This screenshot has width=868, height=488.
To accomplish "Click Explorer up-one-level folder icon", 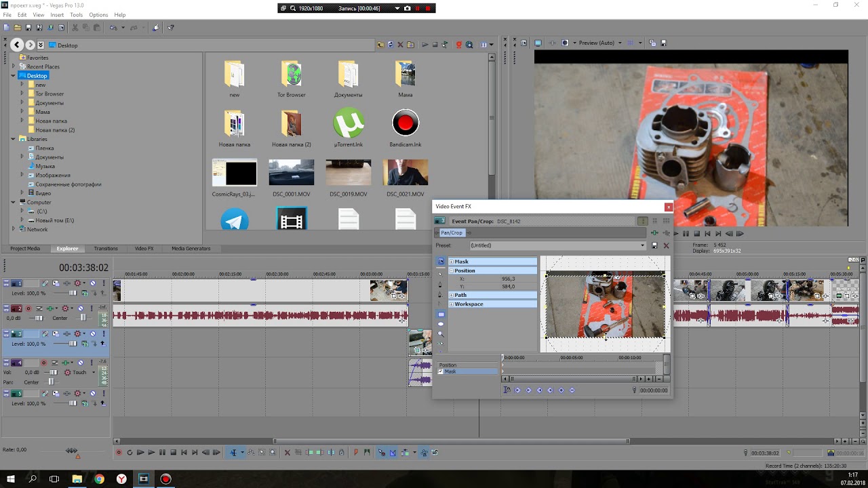I will (x=380, y=45).
